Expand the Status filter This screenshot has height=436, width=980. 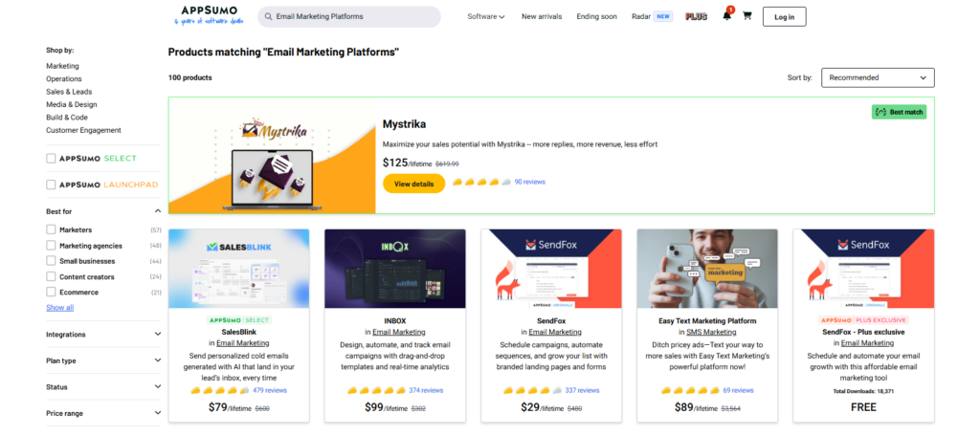click(103, 387)
